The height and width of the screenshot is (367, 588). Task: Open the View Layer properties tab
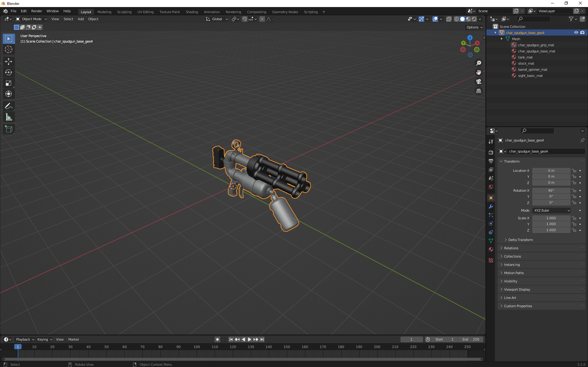tap(491, 169)
